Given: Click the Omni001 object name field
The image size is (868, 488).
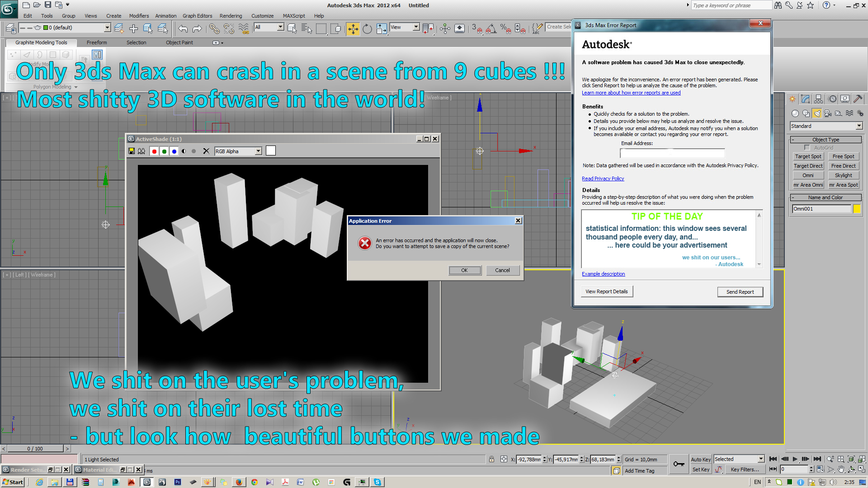Looking at the screenshot, I should point(821,209).
